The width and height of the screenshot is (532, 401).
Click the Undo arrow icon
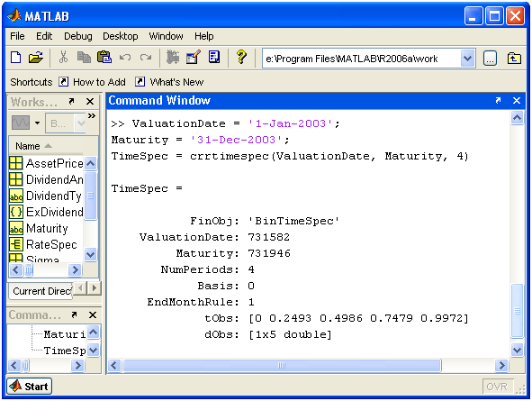coord(125,57)
